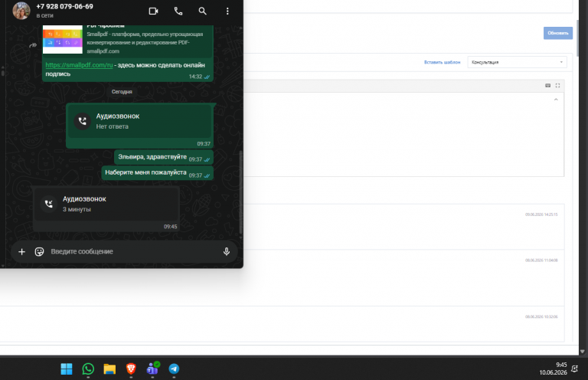Viewport: 588px width, 380px height.
Task: Click the 09.06.2026 14:25:15 timestamp entry
Action: coord(541,215)
